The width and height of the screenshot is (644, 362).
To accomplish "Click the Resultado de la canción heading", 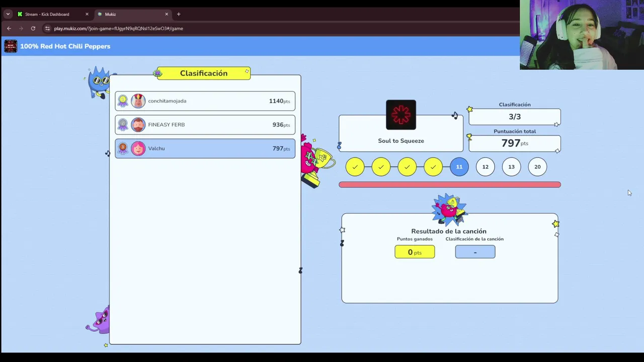I will click(449, 231).
